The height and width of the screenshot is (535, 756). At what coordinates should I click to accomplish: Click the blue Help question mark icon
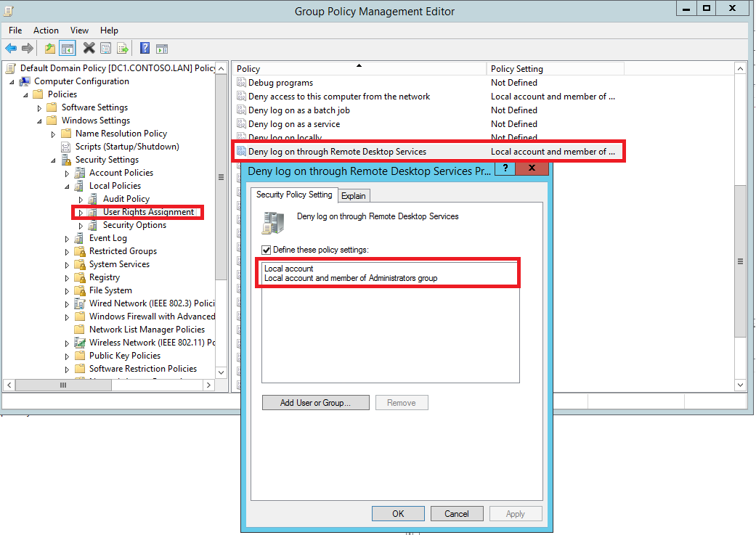coord(145,49)
